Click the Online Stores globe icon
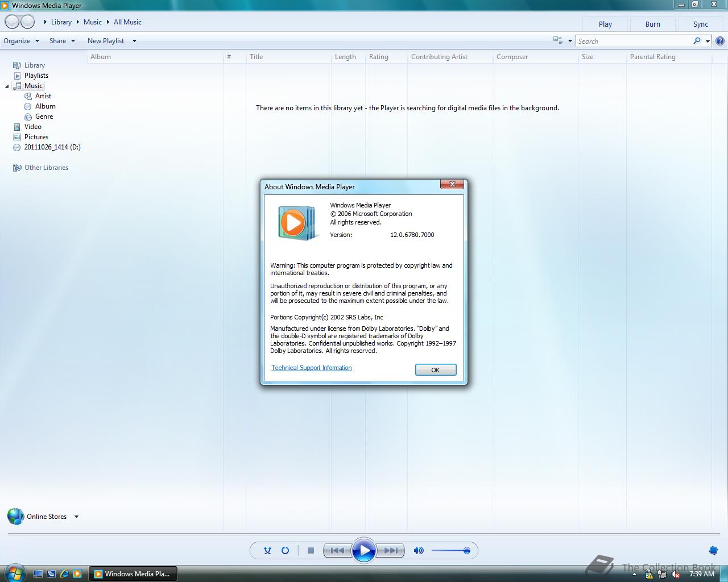 click(15, 517)
